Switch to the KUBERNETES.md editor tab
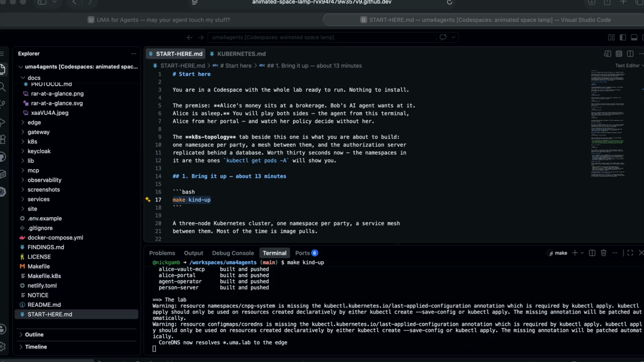This screenshot has width=644, height=362. (237, 54)
